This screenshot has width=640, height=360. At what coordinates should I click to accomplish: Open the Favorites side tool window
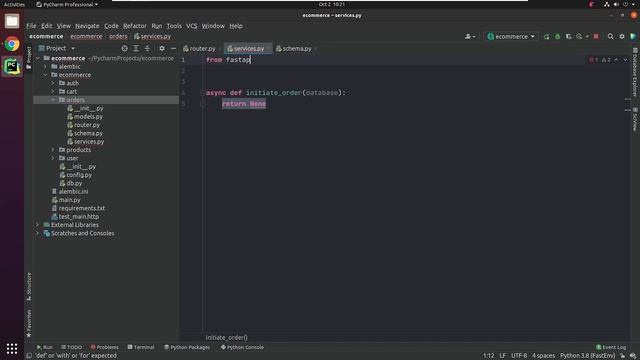pyautogui.click(x=29, y=323)
